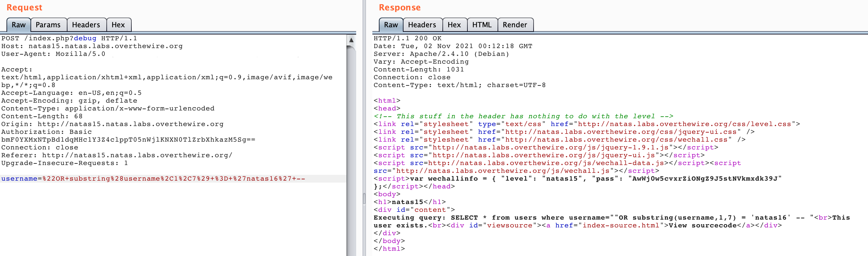The width and height of the screenshot is (868, 256).
Task: Click the POST /index.php?debug request line
Action: pos(69,38)
